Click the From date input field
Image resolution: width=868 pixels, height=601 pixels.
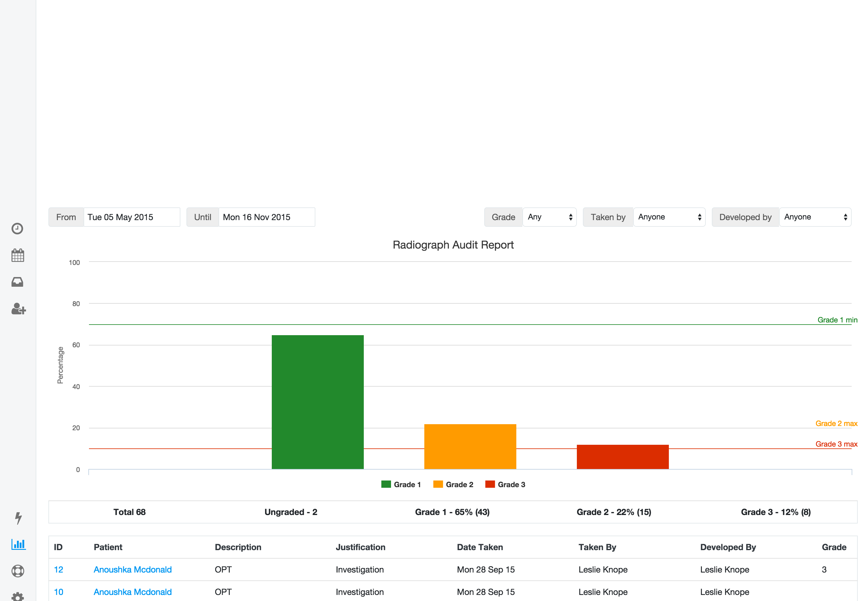pos(131,217)
